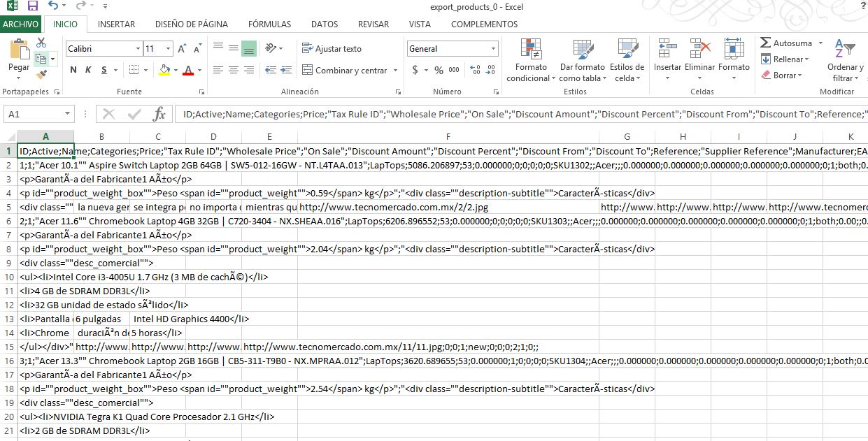The height and width of the screenshot is (441, 868).
Task: Select column F header
Action: point(448,137)
